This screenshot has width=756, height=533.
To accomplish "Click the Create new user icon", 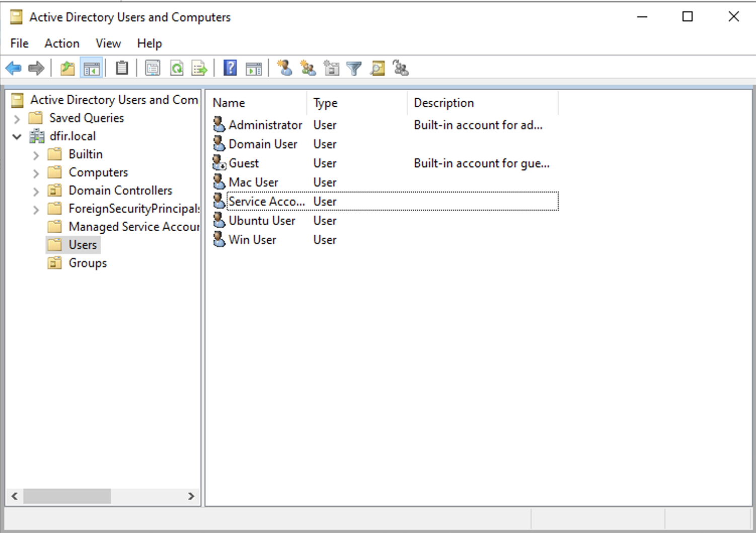I will coord(284,68).
